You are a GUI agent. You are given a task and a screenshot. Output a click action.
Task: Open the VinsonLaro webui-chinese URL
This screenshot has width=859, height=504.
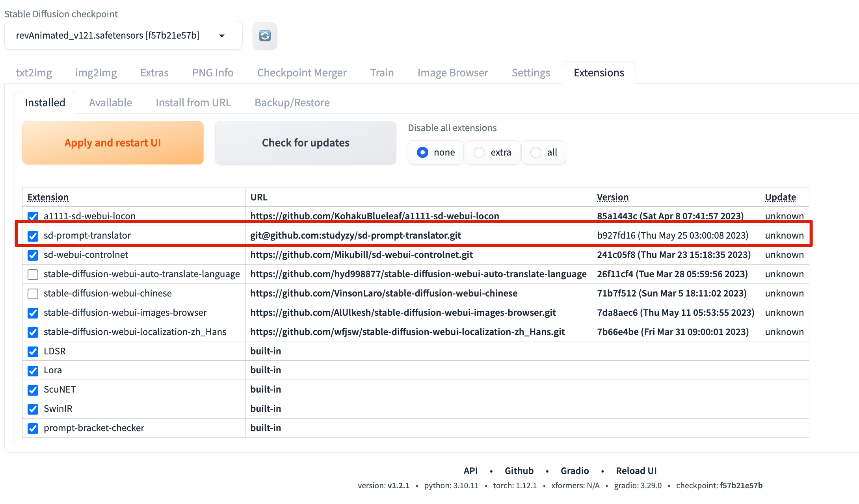coord(384,293)
